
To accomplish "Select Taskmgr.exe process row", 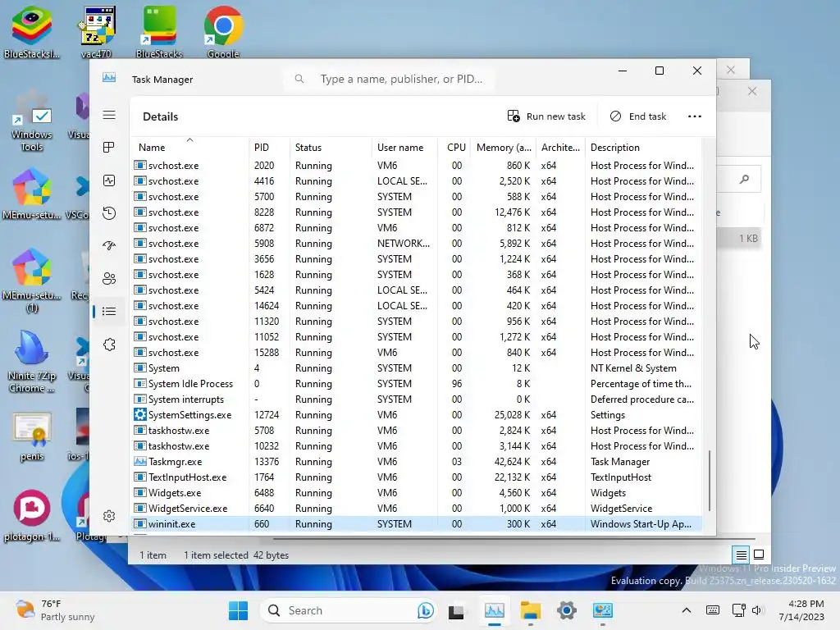I will pos(416,461).
